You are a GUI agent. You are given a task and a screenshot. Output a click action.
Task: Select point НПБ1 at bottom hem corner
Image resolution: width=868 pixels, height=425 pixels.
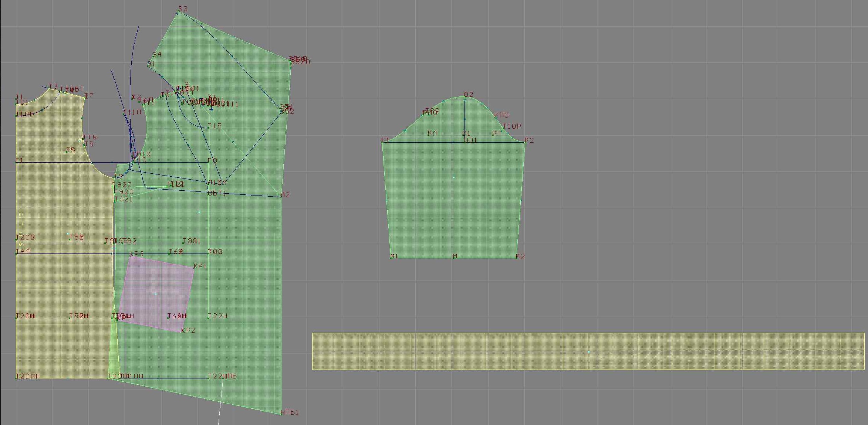(x=281, y=414)
